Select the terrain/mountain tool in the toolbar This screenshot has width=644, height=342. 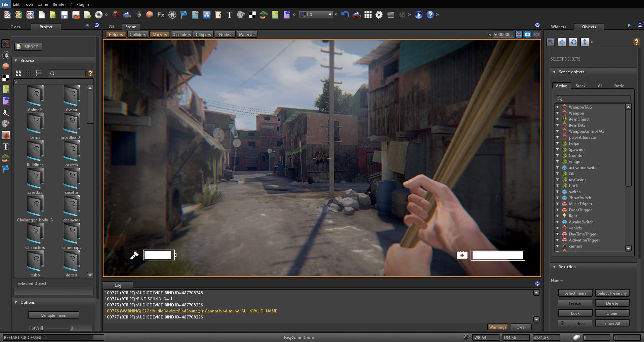127,14
